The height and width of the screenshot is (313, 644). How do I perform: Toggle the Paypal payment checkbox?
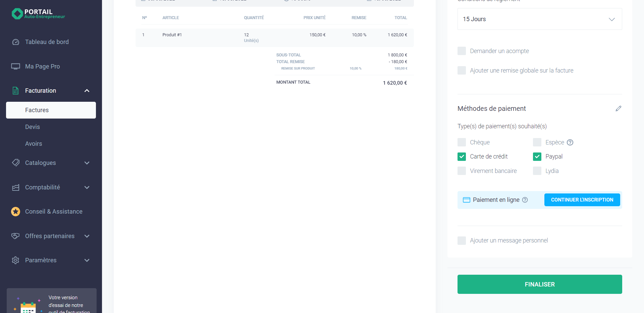click(537, 156)
